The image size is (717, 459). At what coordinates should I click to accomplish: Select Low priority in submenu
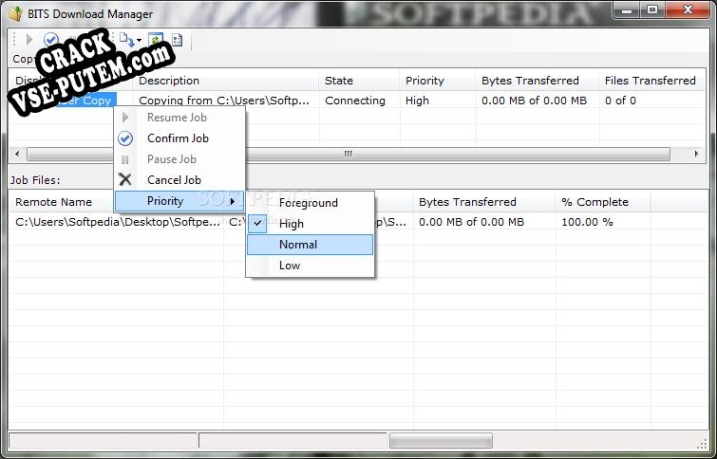tap(310, 265)
